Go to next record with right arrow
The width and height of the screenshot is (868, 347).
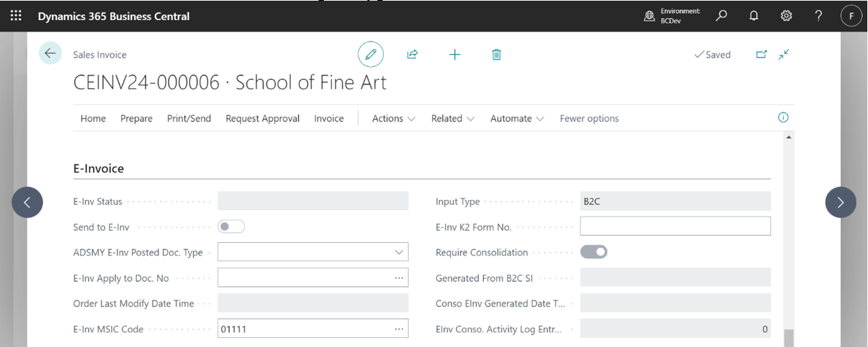tap(840, 202)
